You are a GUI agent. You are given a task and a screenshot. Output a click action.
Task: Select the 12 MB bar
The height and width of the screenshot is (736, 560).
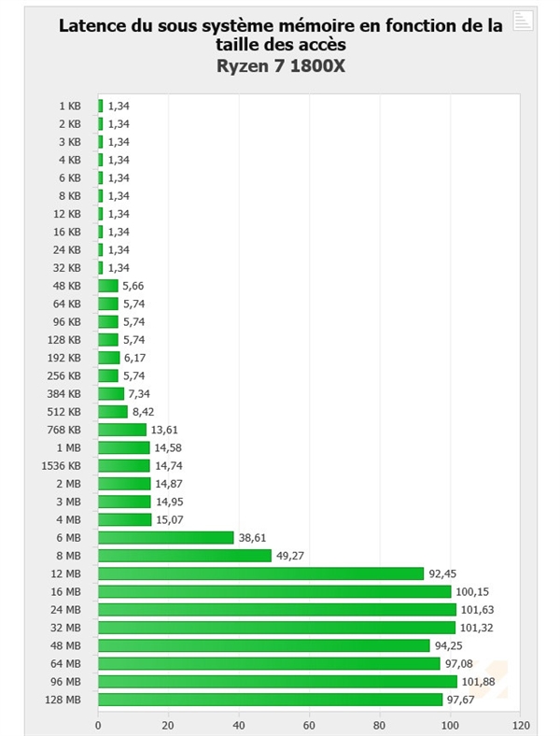pos(260,573)
